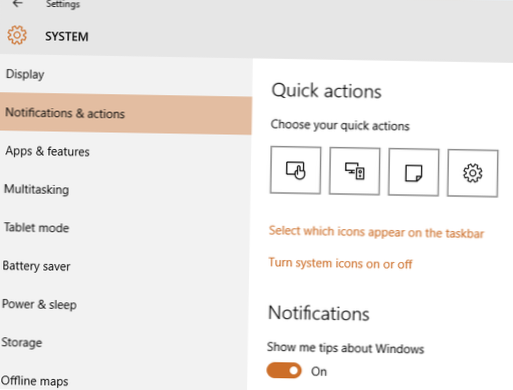
Task: Click the Quick actions heading
Action: coord(326,91)
